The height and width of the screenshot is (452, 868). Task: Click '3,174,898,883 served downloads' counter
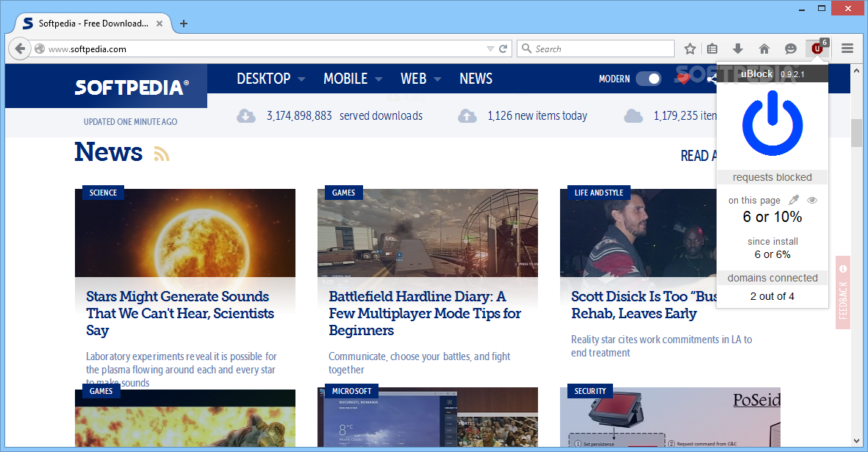[x=344, y=115]
